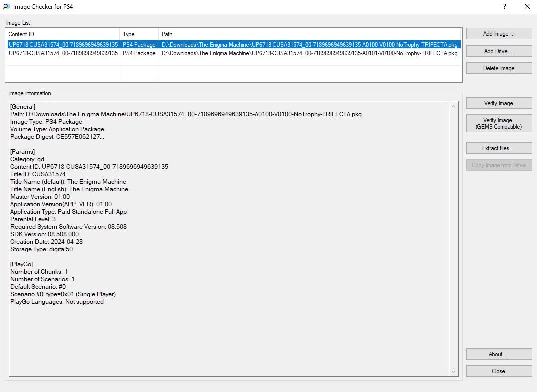The width and height of the screenshot is (537, 392).
Task: Click the Image Type: PS4 Package line
Action: pyautogui.click(x=46, y=122)
